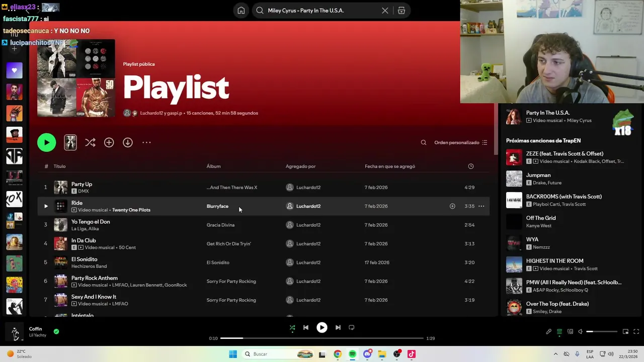Adjust the volume slider

[x=602, y=332]
